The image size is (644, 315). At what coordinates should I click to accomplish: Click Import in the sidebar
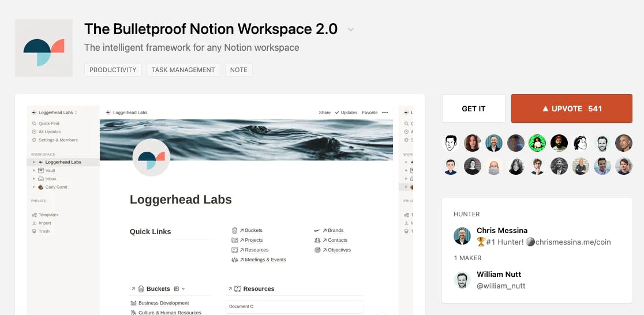click(x=42, y=223)
